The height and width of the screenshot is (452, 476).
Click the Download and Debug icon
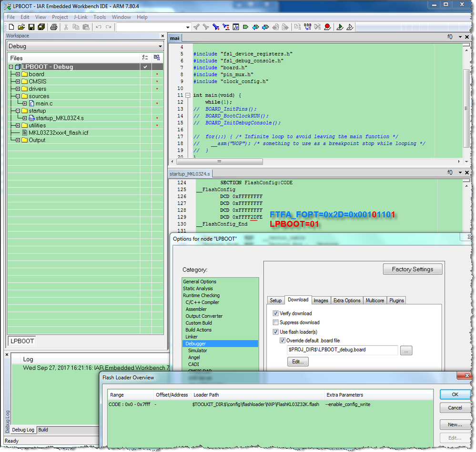340,27
